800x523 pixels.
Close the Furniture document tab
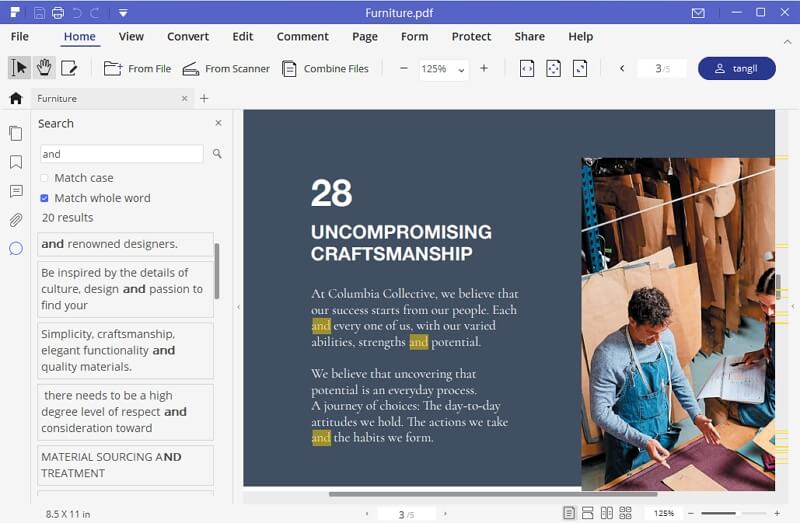[x=185, y=98]
